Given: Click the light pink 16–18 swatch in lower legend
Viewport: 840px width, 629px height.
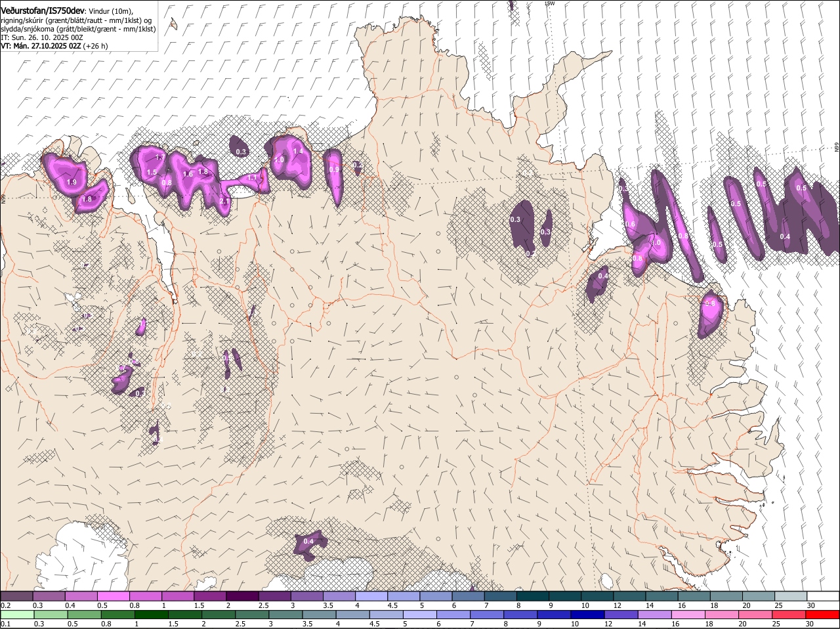Looking at the screenshot, I should coord(687,615).
